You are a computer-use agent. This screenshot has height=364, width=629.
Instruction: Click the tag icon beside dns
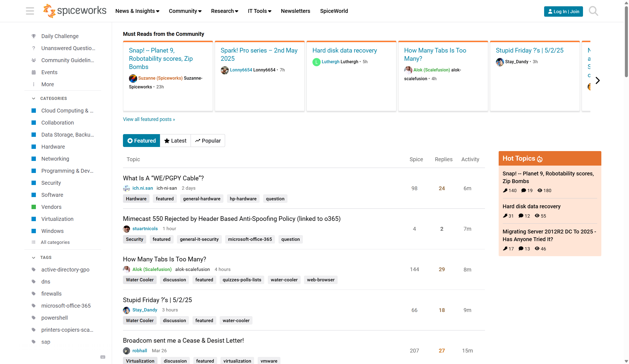[x=34, y=282]
